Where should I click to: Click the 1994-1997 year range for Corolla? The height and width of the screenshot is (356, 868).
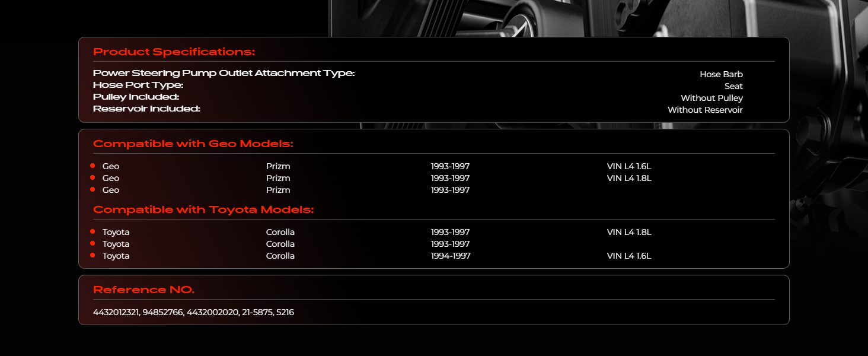click(450, 256)
